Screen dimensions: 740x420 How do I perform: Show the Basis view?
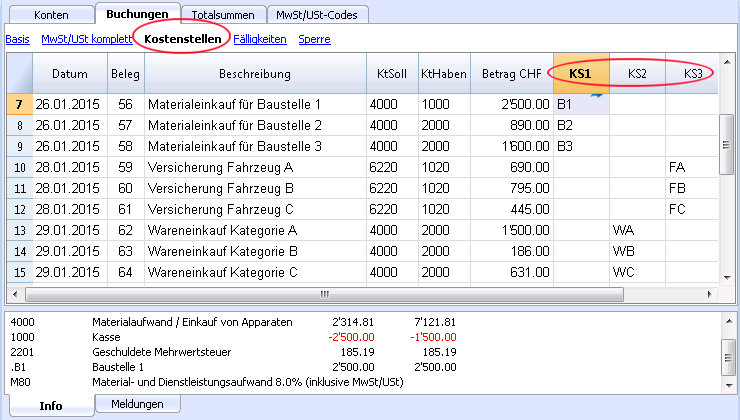pos(17,39)
